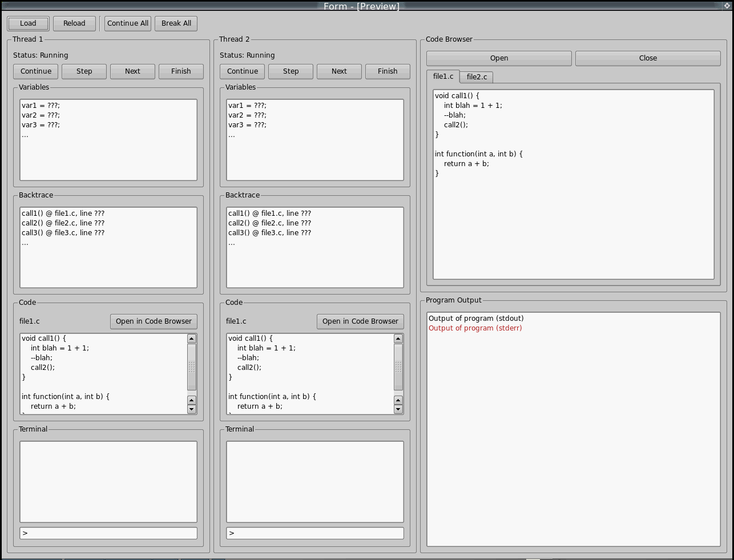Focus the Thread 2 terminal command input
The image size is (734, 560).
pos(315,533)
